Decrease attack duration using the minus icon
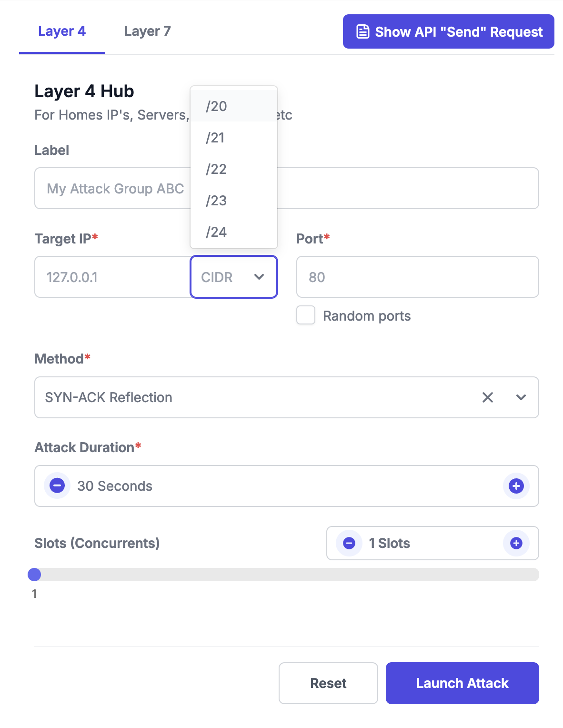 (x=57, y=485)
